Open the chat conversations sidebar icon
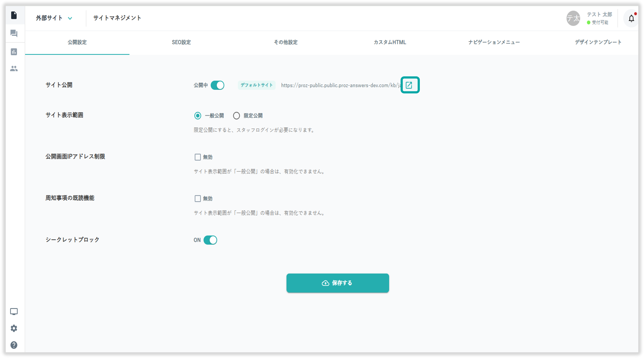Viewport: 644px width, 358px height. [14, 33]
